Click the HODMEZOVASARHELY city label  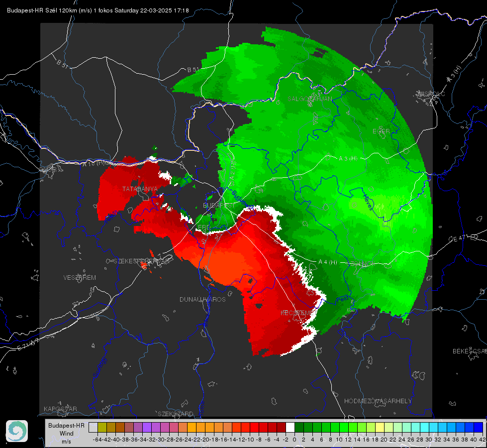coord(378,401)
